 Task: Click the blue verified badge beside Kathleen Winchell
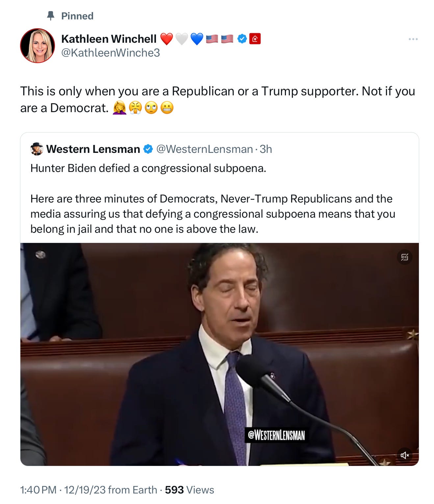[x=242, y=39]
